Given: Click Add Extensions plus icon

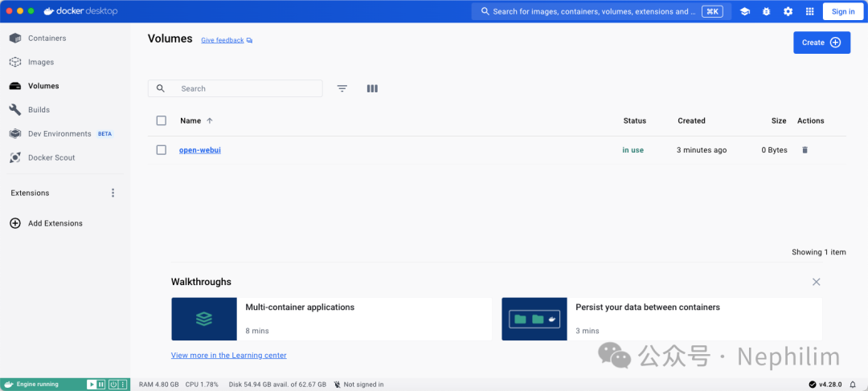Looking at the screenshot, I should click(x=15, y=223).
